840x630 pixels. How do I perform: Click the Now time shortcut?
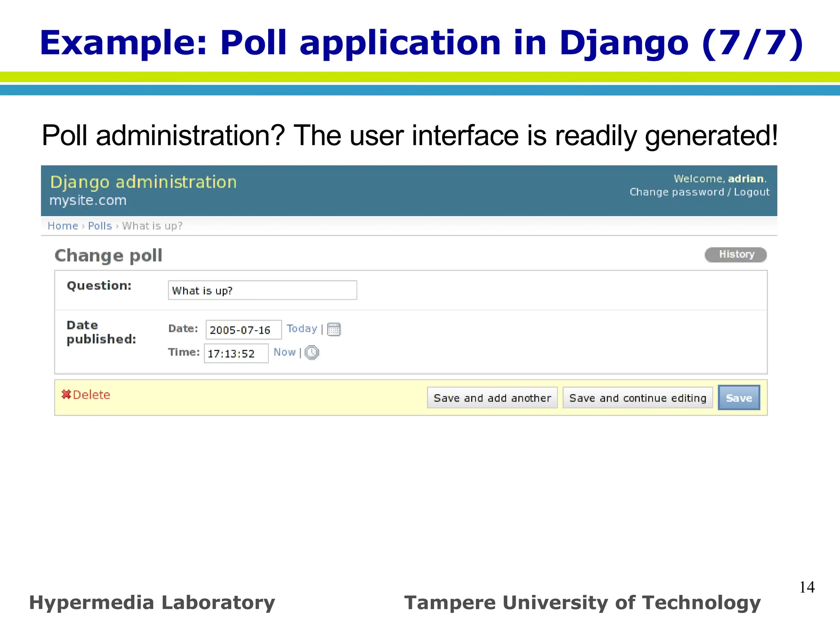pos(285,352)
